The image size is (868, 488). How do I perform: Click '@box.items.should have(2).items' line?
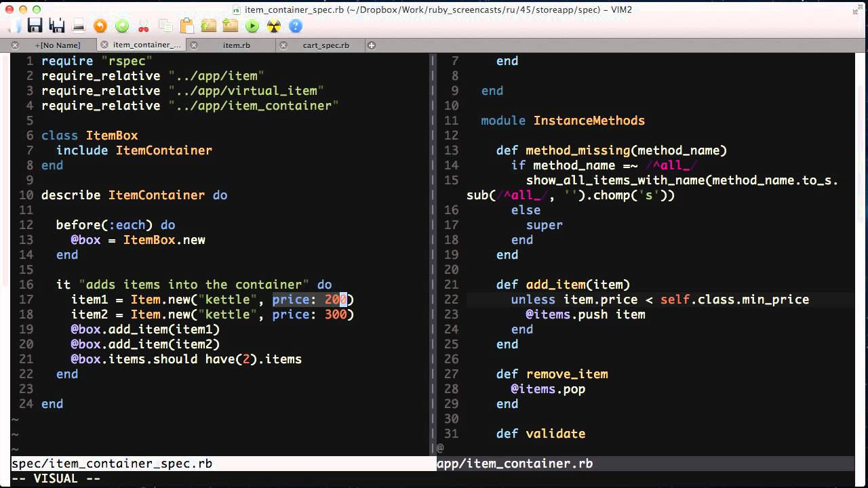coord(186,359)
